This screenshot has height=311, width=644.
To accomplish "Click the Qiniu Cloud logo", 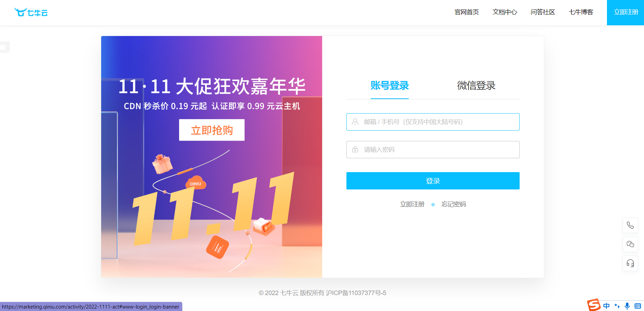I will click(x=31, y=12).
